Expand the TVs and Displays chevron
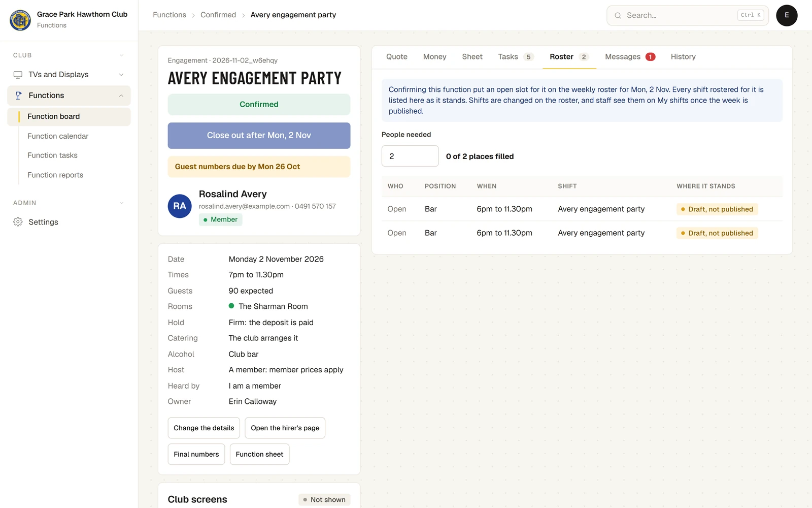Screen dimensions: 812x508 tap(121, 75)
